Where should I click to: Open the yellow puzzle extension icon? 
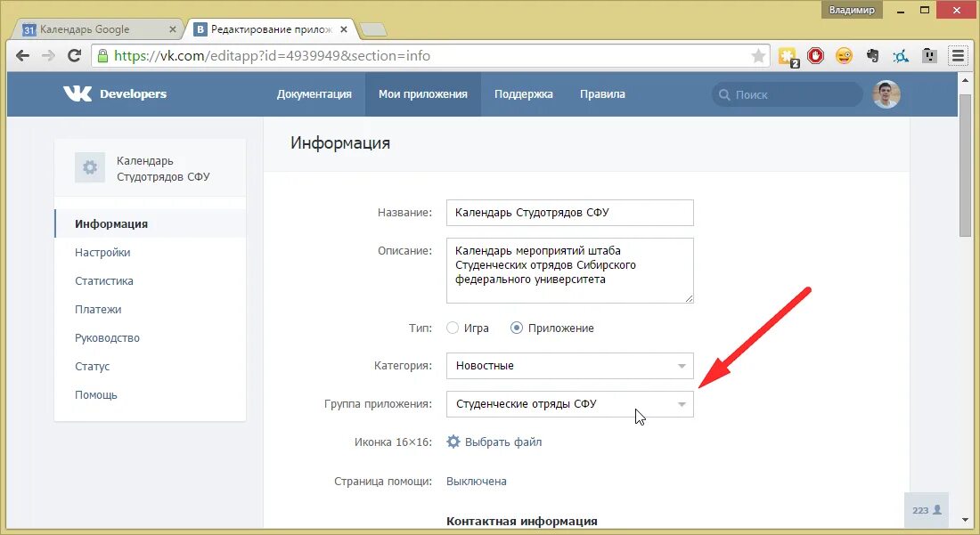788,56
